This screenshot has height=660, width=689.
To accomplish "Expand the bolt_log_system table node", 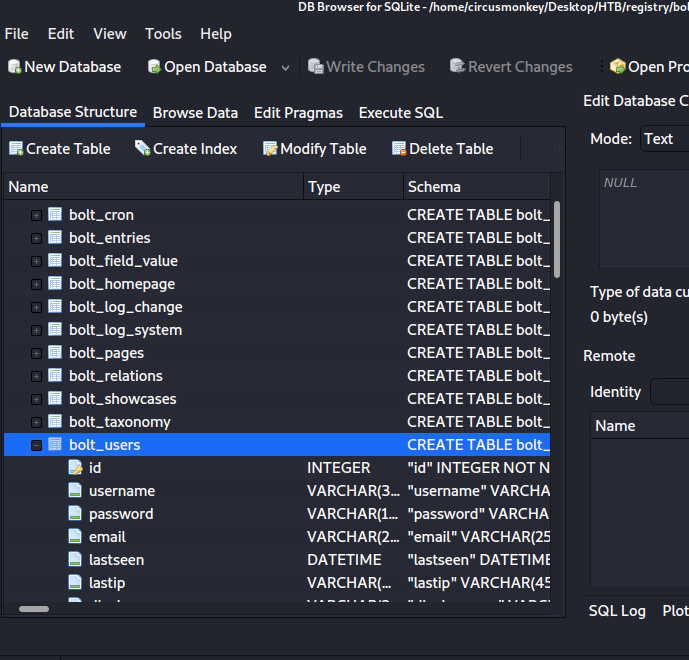I will coord(36,330).
